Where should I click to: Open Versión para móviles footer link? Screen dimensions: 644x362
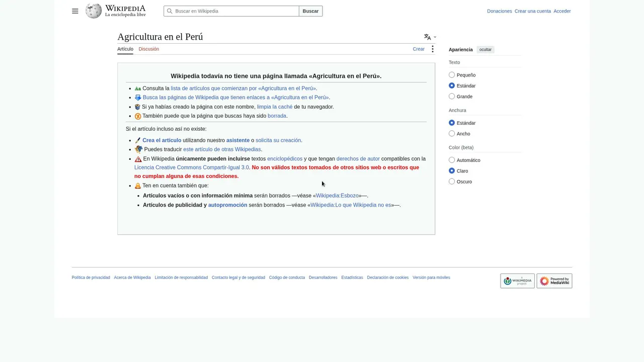[431, 278]
